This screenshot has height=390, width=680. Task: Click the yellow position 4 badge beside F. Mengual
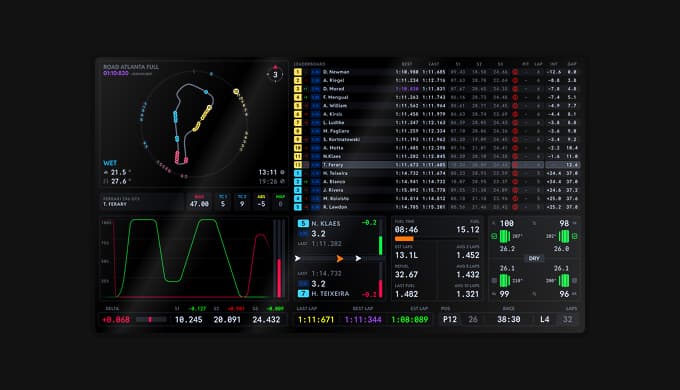[298, 97]
